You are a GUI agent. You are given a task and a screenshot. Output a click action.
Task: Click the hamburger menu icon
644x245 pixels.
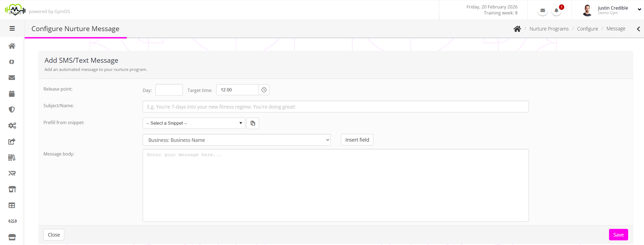tap(12, 29)
